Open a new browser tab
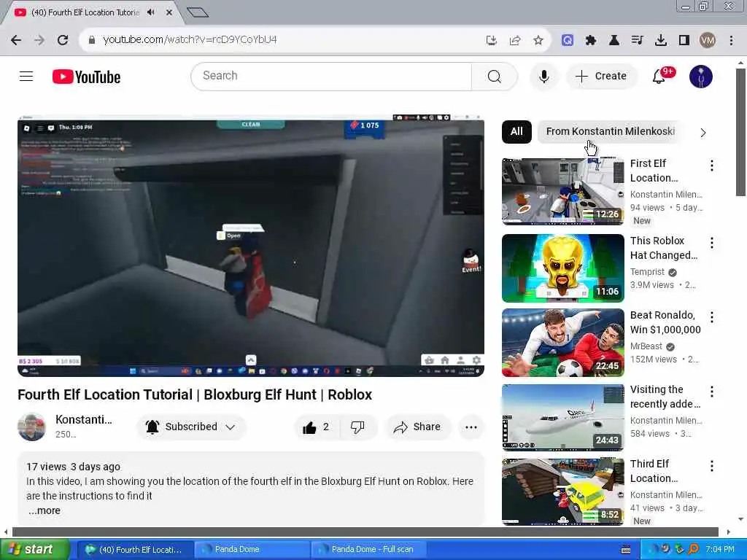Image resolution: width=747 pixels, height=560 pixels. click(x=198, y=12)
